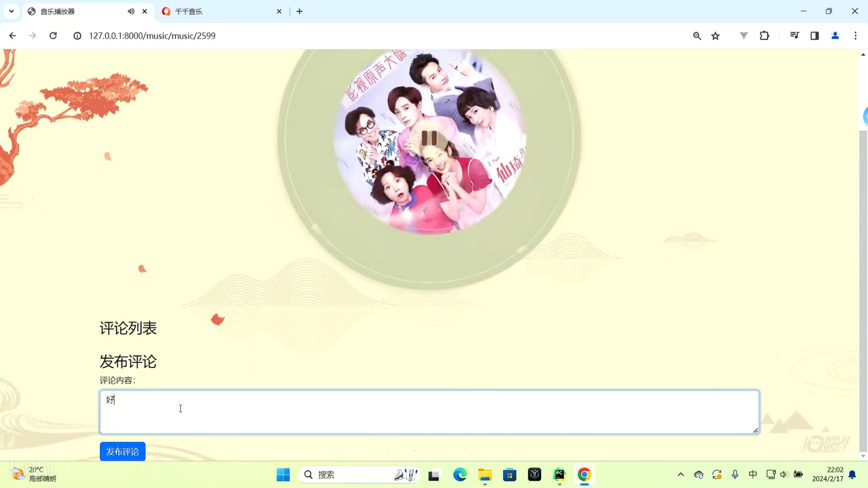
Task: Open a new browser tab
Action: pyautogui.click(x=300, y=12)
